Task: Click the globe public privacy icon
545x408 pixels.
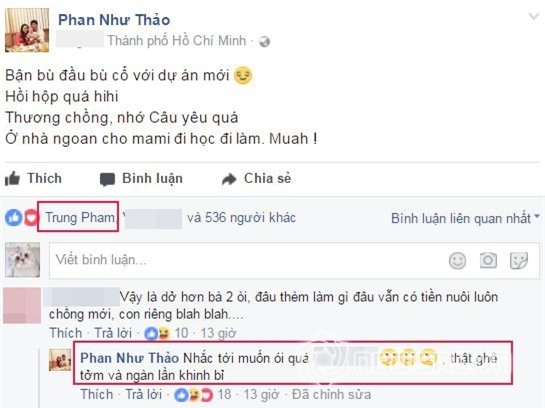Action: (265, 42)
